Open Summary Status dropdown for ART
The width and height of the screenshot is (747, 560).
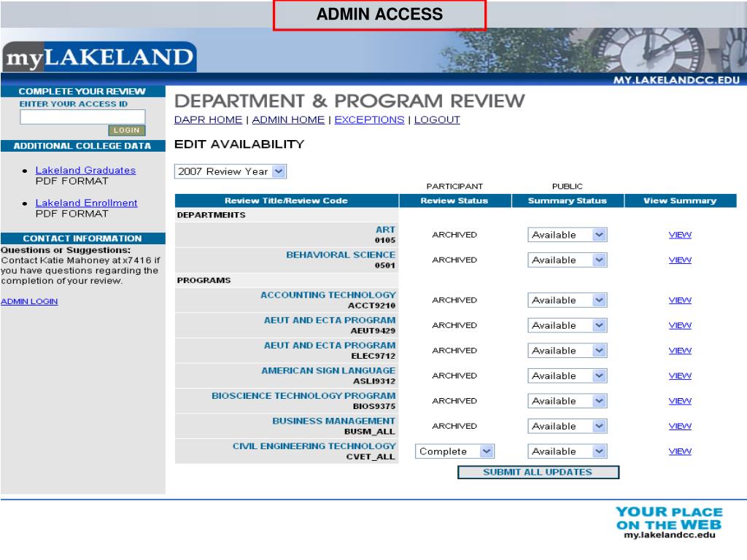click(x=567, y=235)
